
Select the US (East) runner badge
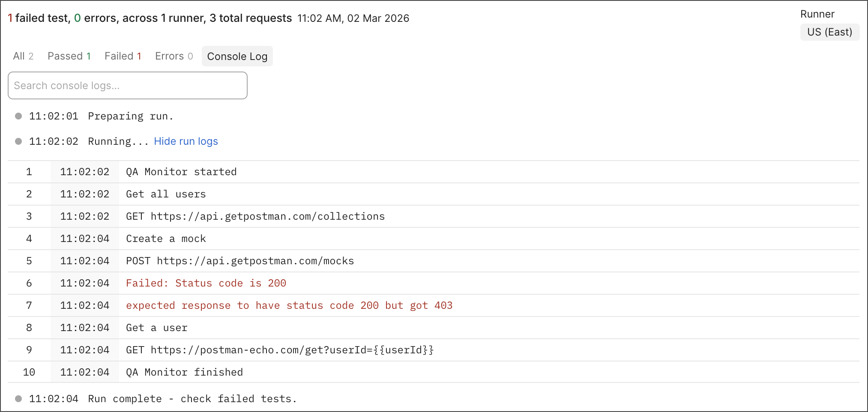tap(829, 32)
